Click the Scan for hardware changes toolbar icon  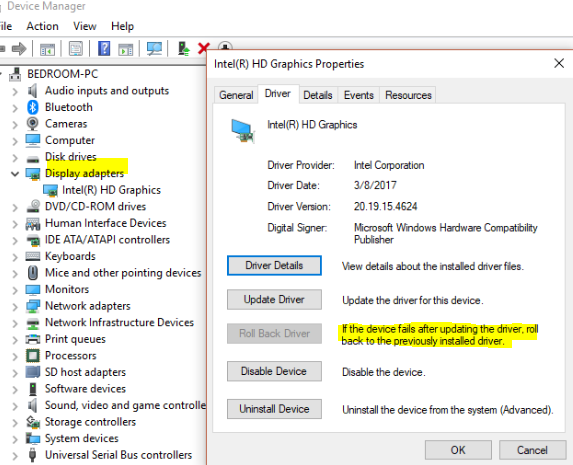(154, 48)
